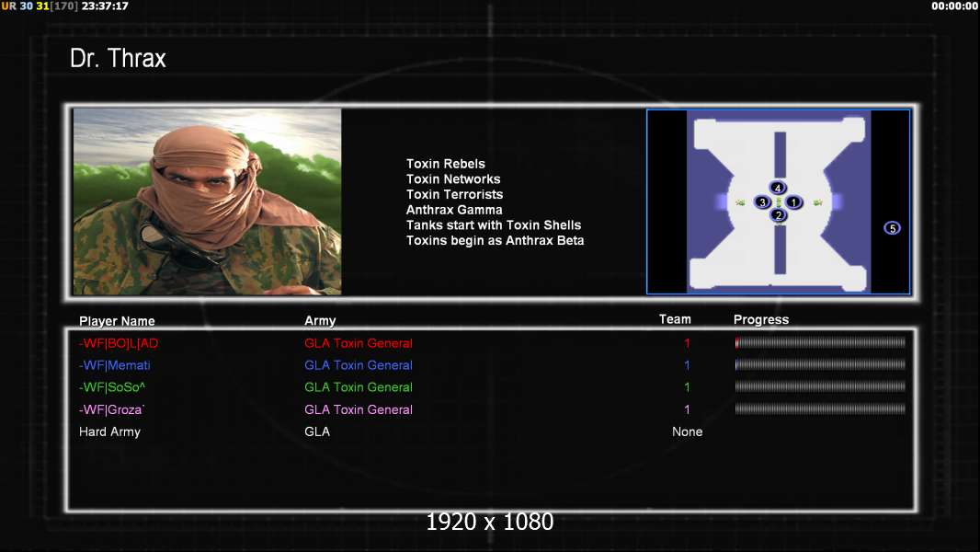Screen dimensions: 980x552
Task: Click the Progress column header
Action: [x=761, y=320]
